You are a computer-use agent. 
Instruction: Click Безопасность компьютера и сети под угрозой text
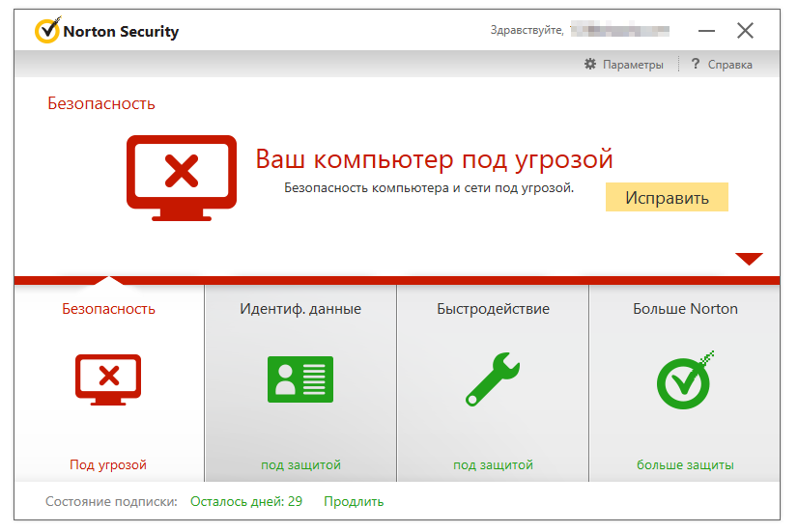tap(429, 187)
